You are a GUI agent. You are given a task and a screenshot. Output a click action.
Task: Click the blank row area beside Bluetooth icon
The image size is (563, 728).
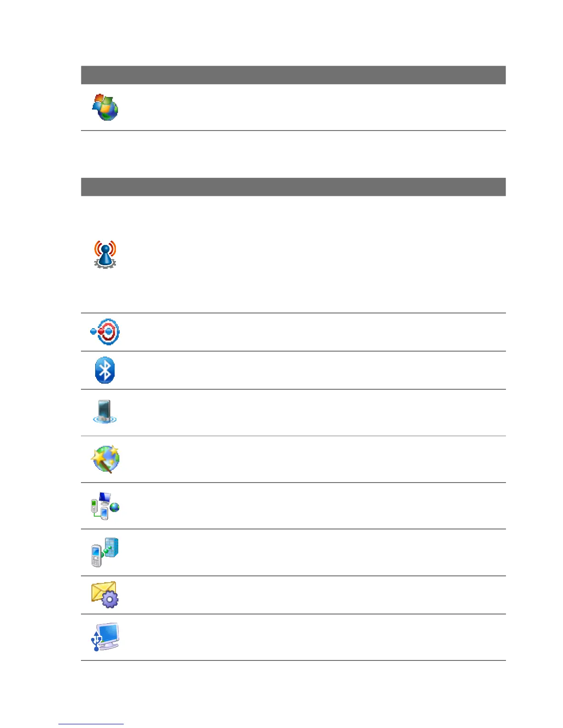click(x=313, y=370)
